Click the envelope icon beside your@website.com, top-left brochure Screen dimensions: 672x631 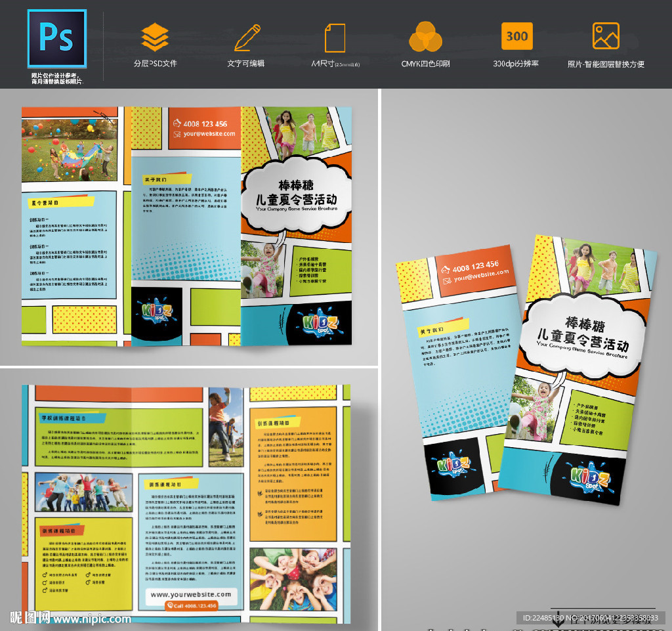(177, 135)
